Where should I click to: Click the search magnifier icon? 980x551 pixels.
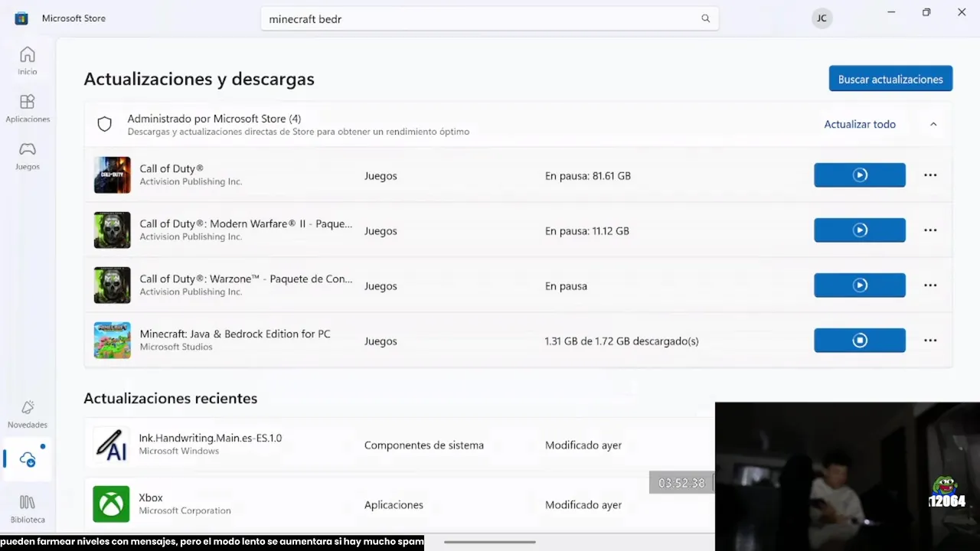706,18
